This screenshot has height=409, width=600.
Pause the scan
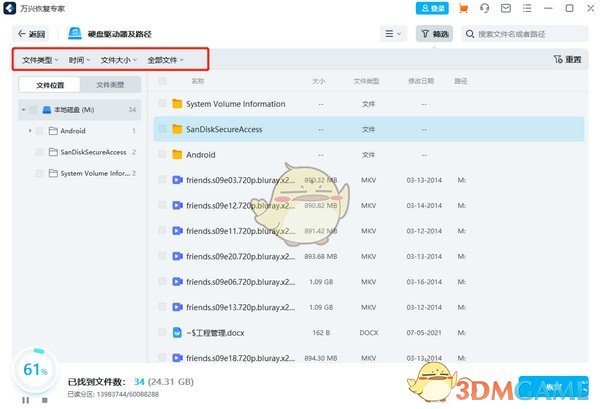click(x=26, y=400)
